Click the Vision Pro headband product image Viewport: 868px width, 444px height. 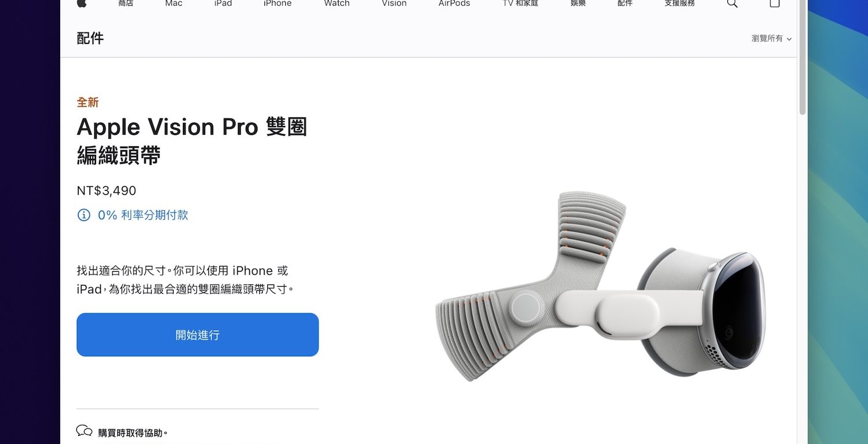(600, 286)
